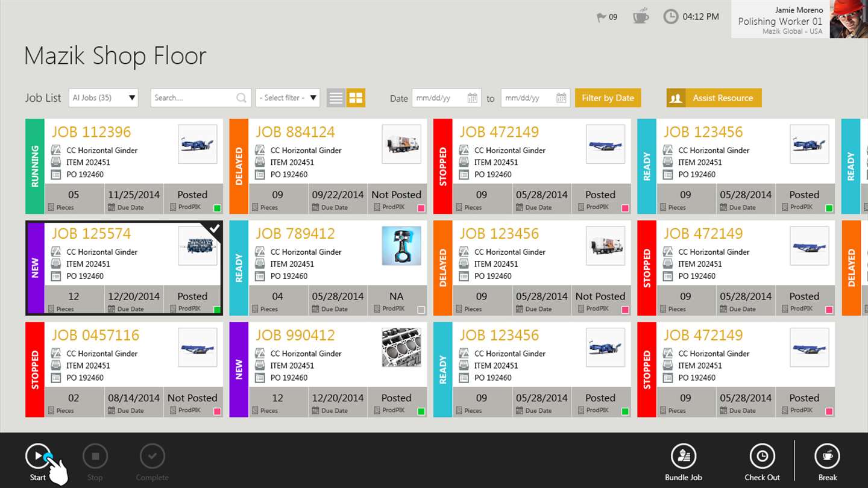
Task: Open thumbnail on JOB 125574 card
Action: point(198,246)
